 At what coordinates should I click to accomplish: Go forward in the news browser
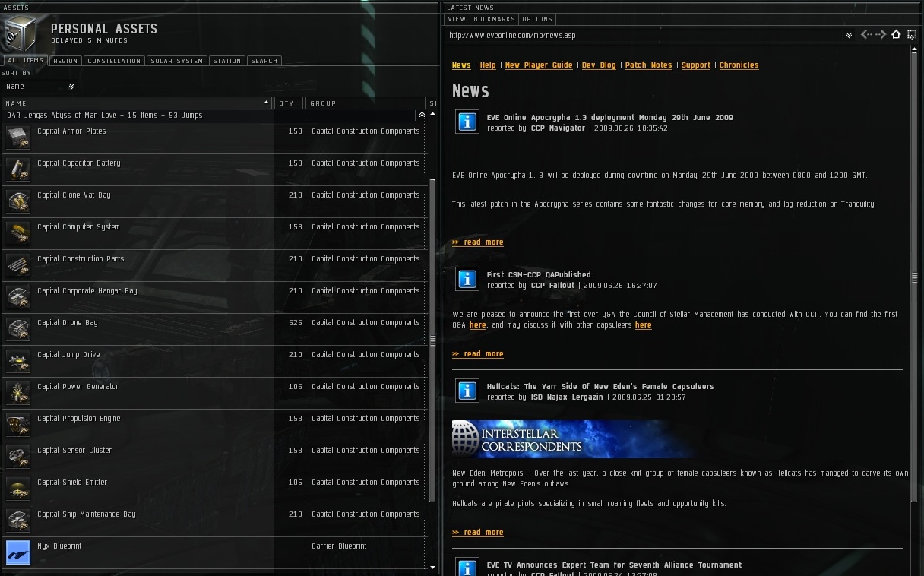click(881, 35)
